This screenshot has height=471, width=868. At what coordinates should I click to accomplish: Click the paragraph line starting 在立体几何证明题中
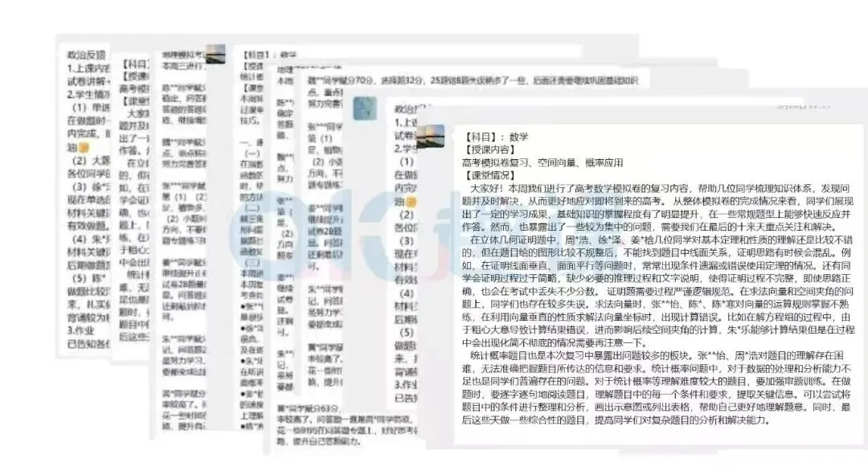tap(661, 240)
